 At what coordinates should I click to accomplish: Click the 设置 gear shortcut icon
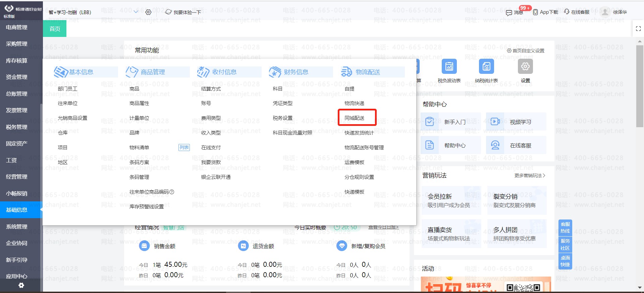click(525, 66)
